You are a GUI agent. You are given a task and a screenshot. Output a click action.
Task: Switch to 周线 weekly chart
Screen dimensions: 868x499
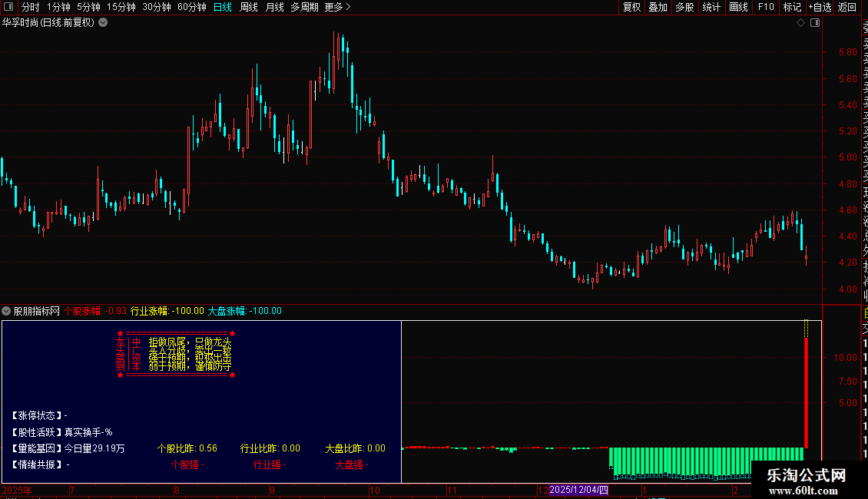tap(249, 7)
